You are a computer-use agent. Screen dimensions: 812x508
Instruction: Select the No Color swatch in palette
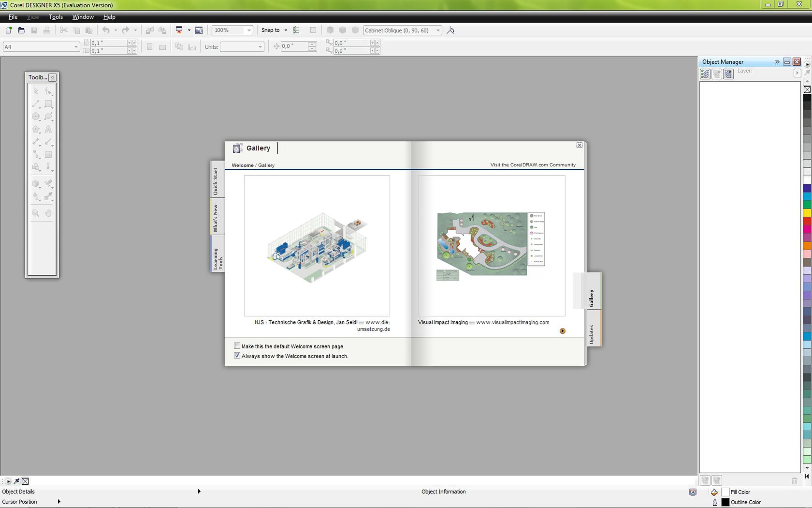807,89
